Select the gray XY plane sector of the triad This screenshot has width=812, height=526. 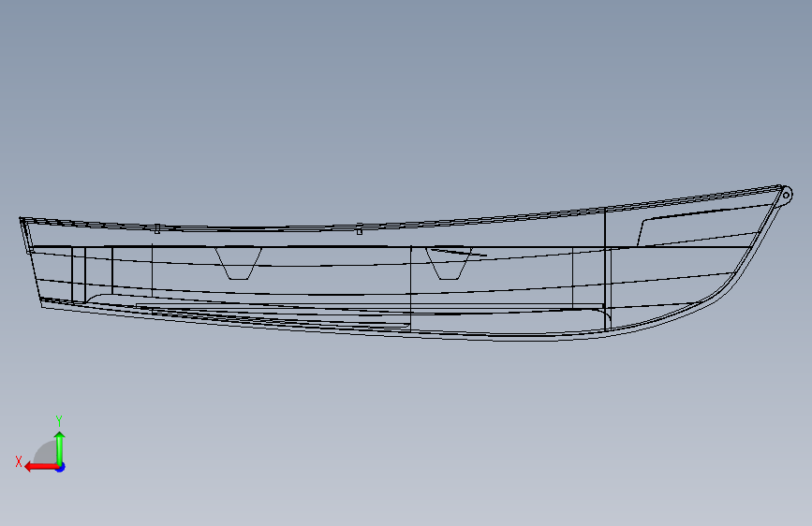point(46,453)
